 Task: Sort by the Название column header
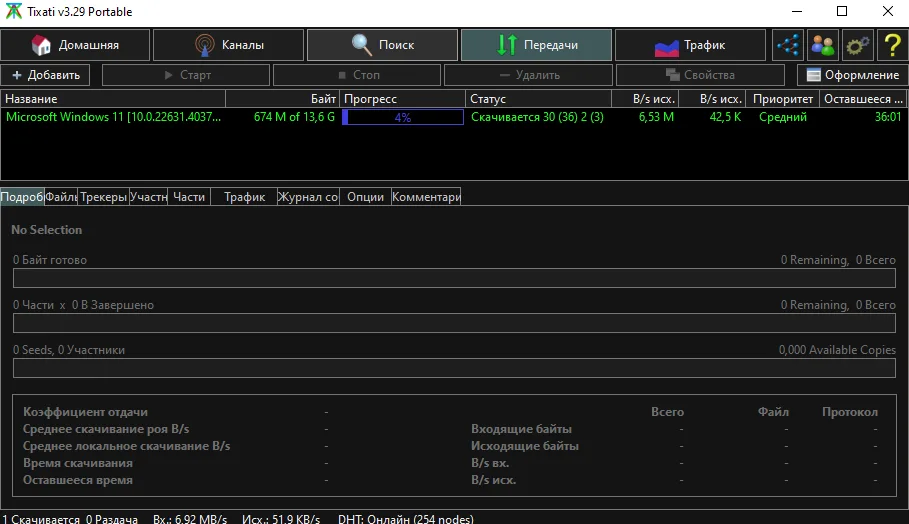(x=113, y=99)
